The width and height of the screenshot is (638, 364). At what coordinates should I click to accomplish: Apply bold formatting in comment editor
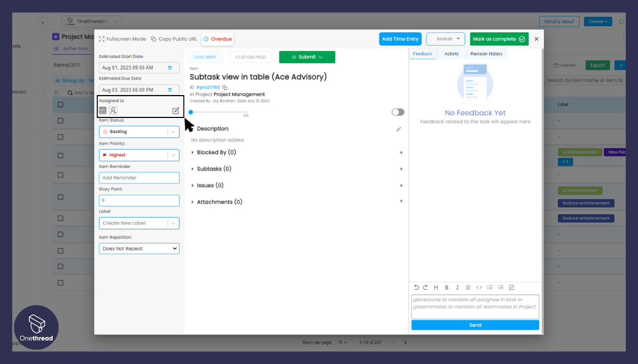click(447, 287)
